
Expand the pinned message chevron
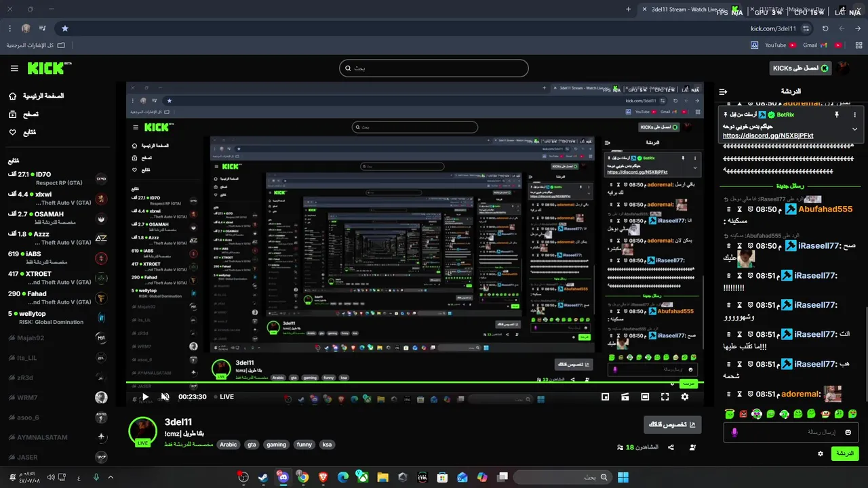coord(854,129)
